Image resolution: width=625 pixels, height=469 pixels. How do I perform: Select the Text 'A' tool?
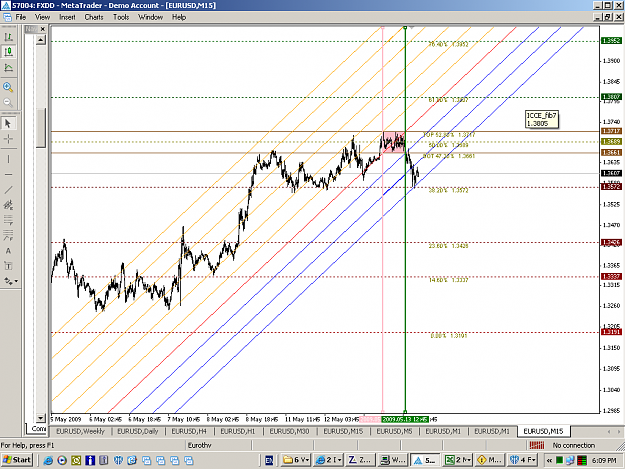click(x=8, y=251)
